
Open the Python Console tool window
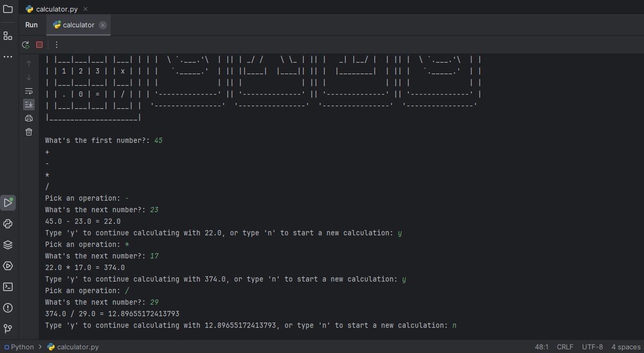[8, 224]
